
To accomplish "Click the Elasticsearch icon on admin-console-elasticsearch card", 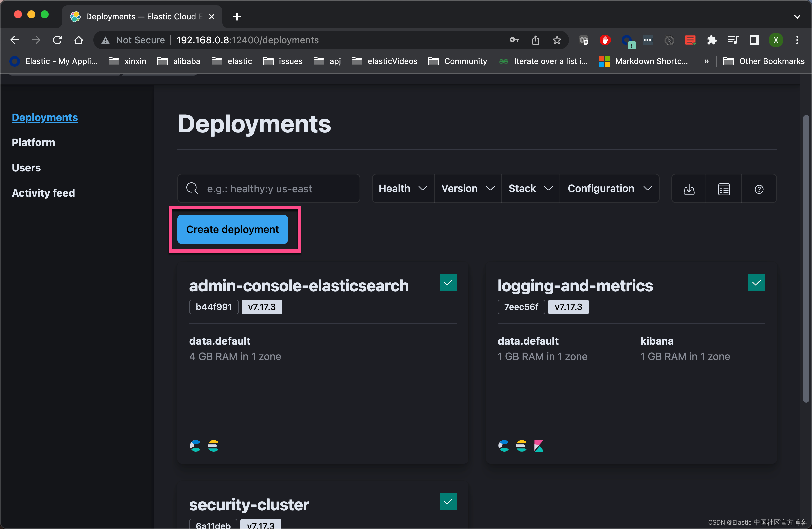I will (x=213, y=445).
